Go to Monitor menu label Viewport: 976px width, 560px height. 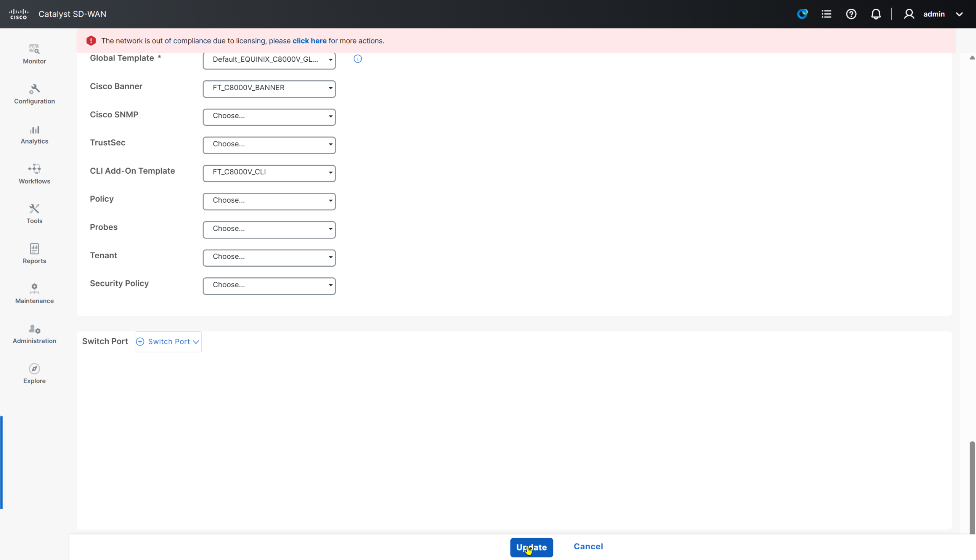click(x=34, y=61)
